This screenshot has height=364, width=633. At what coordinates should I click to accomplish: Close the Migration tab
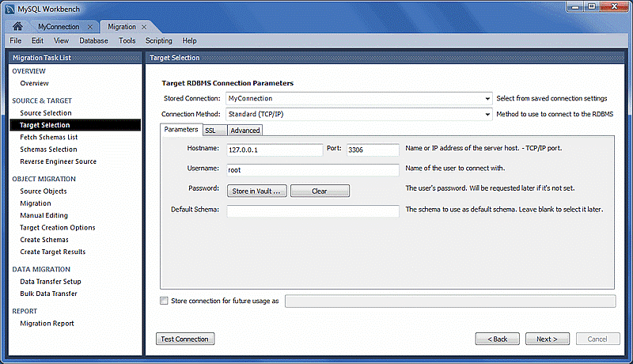click(x=144, y=27)
